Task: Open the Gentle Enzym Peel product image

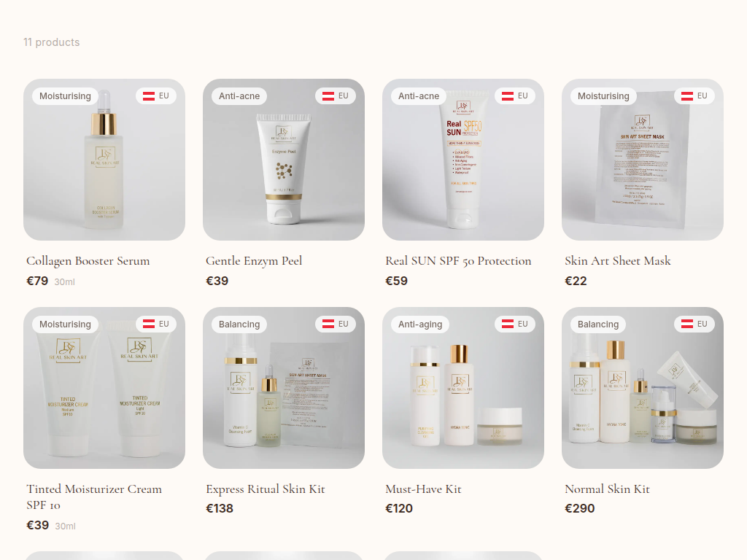Action: tap(284, 160)
